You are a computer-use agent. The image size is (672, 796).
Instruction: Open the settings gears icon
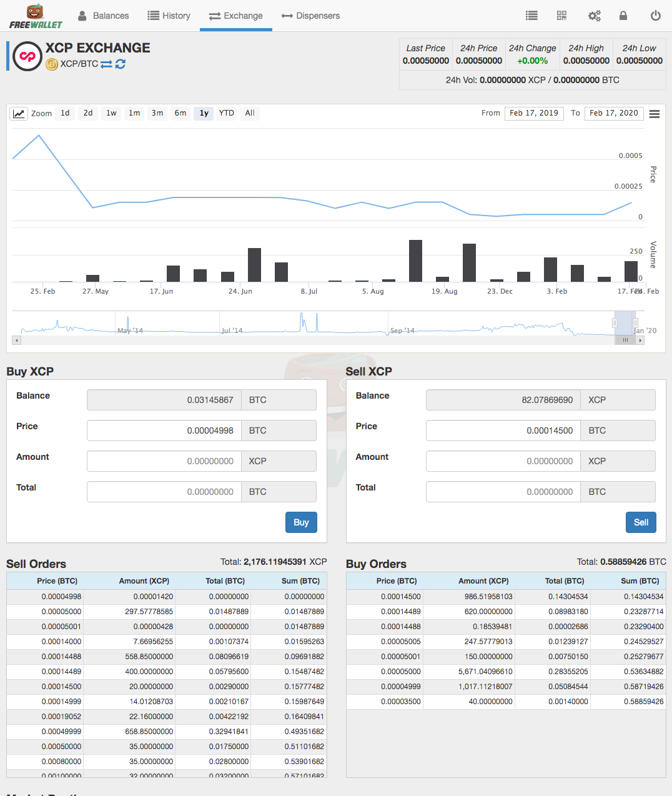(595, 16)
